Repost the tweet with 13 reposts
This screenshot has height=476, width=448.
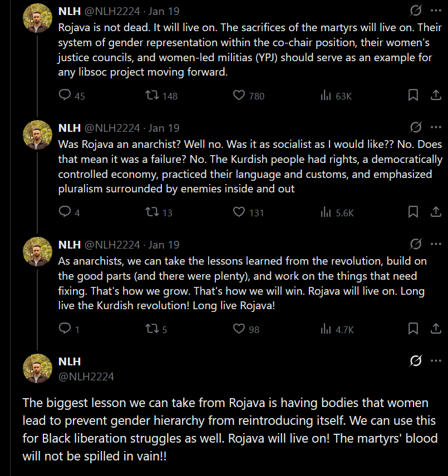(x=151, y=212)
